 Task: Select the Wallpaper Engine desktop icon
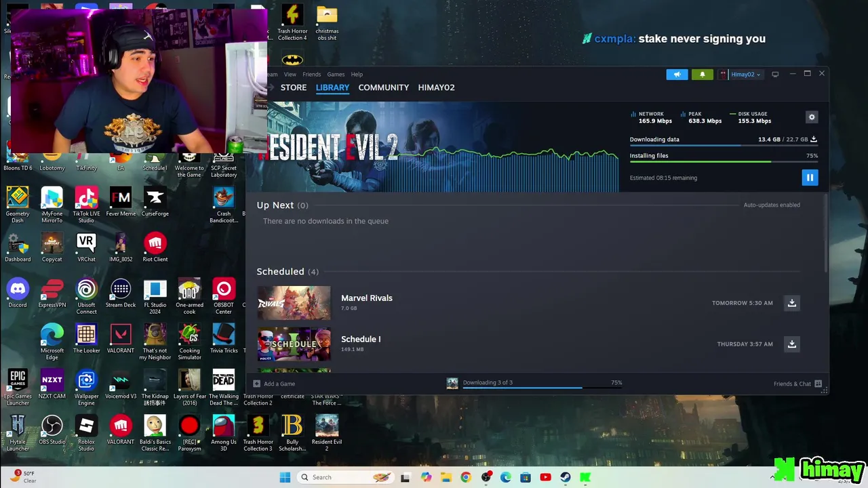pos(86,388)
